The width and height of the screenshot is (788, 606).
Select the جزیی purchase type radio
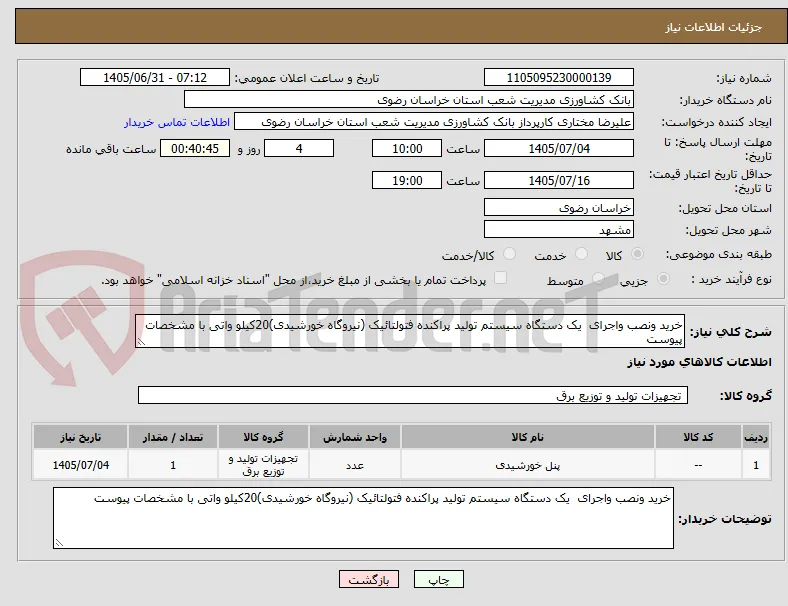663,278
